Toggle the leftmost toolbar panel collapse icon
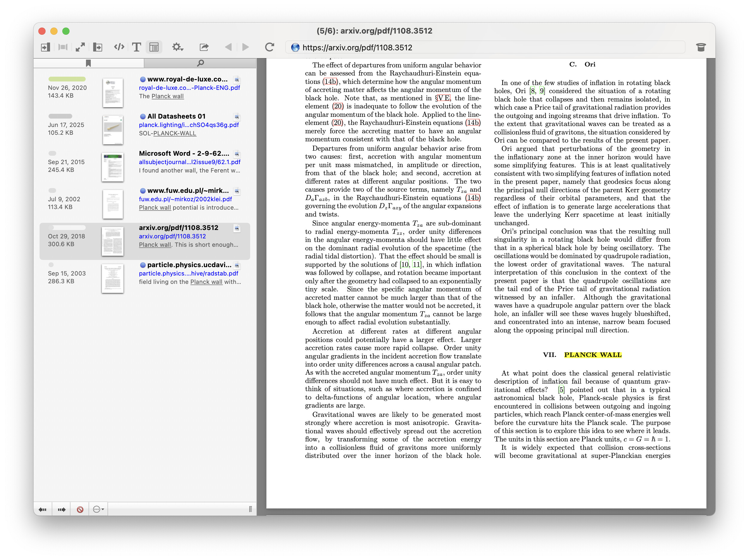The width and height of the screenshot is (749, 560). [45, 47]
